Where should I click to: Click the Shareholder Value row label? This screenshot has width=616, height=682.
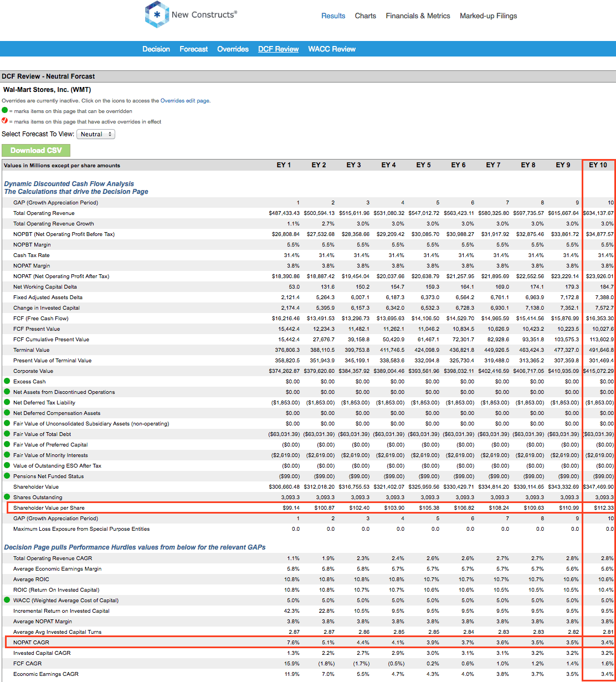point(36,486)
